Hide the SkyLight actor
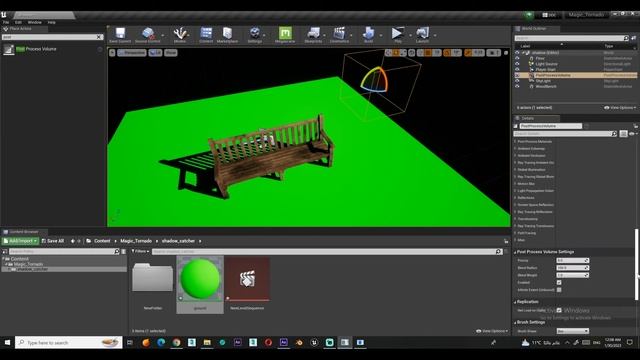The width and height of the screenshot is (640, 360). coord(517,81)
